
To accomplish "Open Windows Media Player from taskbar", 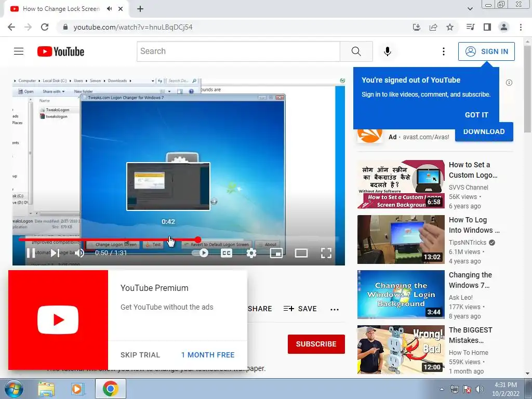I will pyautogui.click(x=77, y=389).
